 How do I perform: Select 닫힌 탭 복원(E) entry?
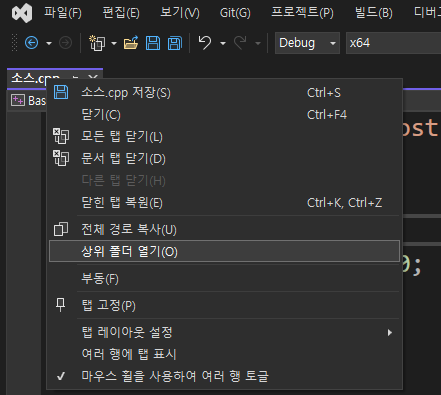click(x=225, y=202)
